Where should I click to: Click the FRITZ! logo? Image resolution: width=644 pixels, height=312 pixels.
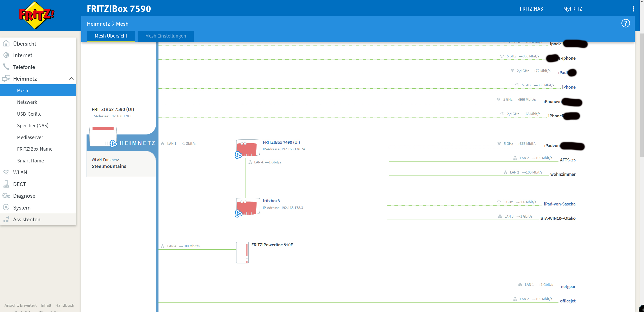point(37,15)
